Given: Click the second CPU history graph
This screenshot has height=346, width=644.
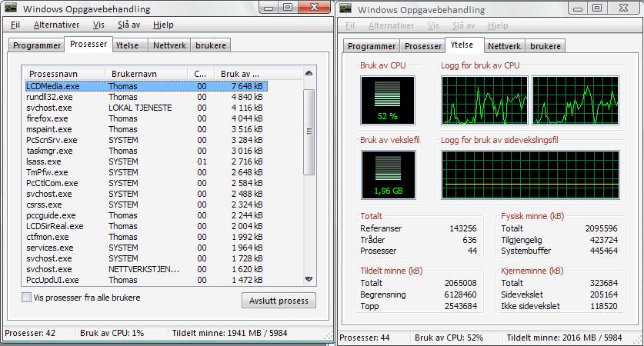Looking at the screenshot, I should coord(576,100).
